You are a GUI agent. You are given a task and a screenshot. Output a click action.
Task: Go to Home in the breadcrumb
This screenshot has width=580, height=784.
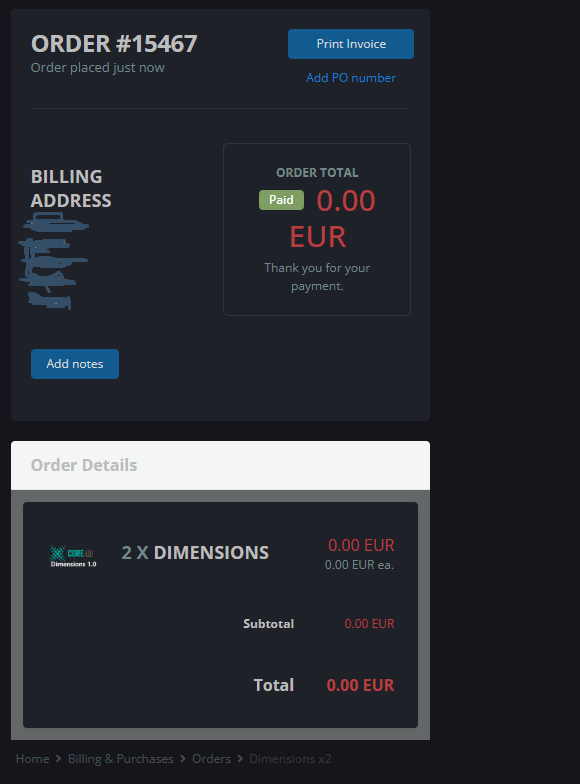point(32,758)
